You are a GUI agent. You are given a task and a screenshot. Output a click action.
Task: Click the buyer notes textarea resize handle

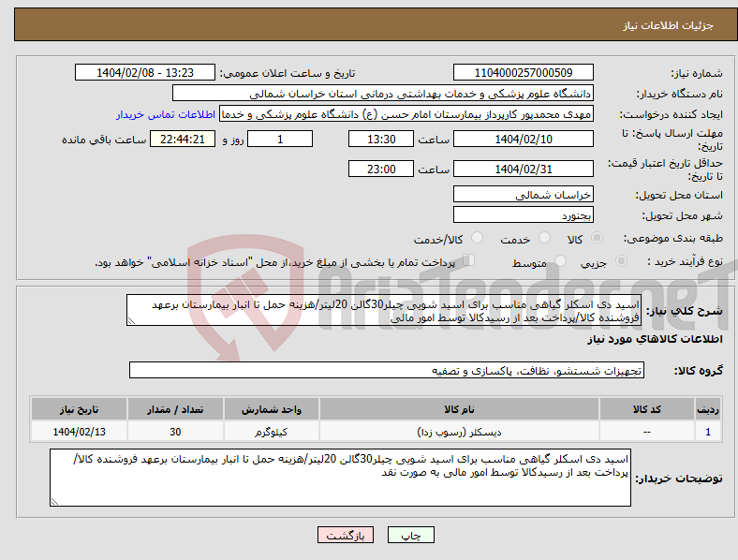pos(54,502)
